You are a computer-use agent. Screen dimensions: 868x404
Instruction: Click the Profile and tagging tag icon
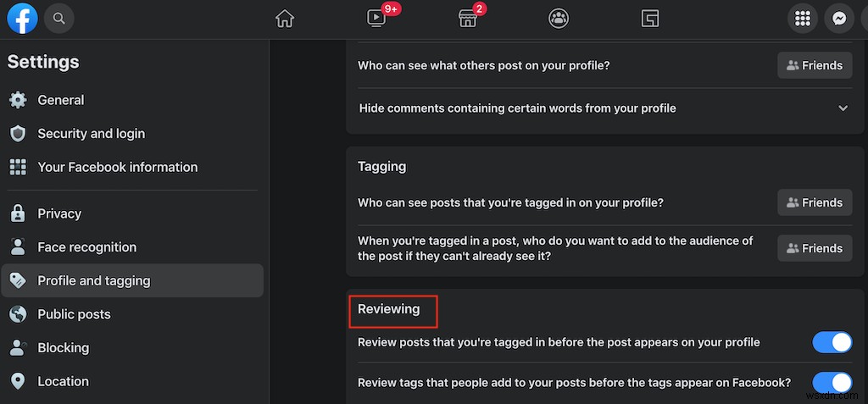19,280
